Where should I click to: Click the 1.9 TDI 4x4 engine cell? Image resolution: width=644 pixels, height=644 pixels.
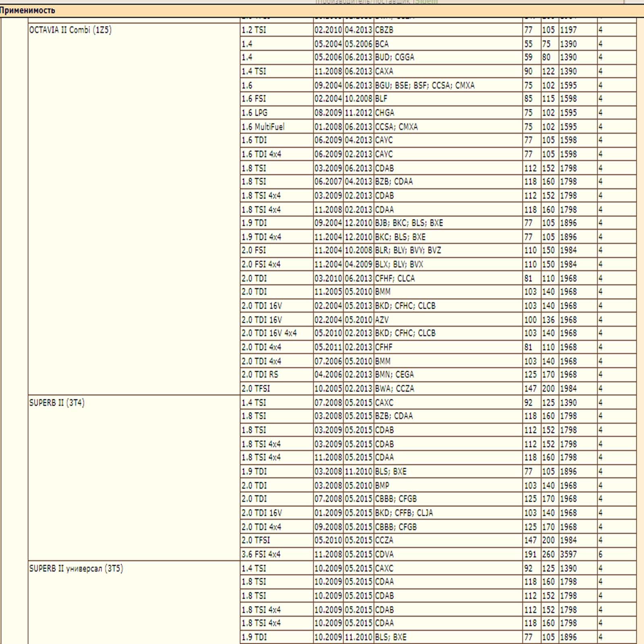pyautogui.click(x=277, y=237)
